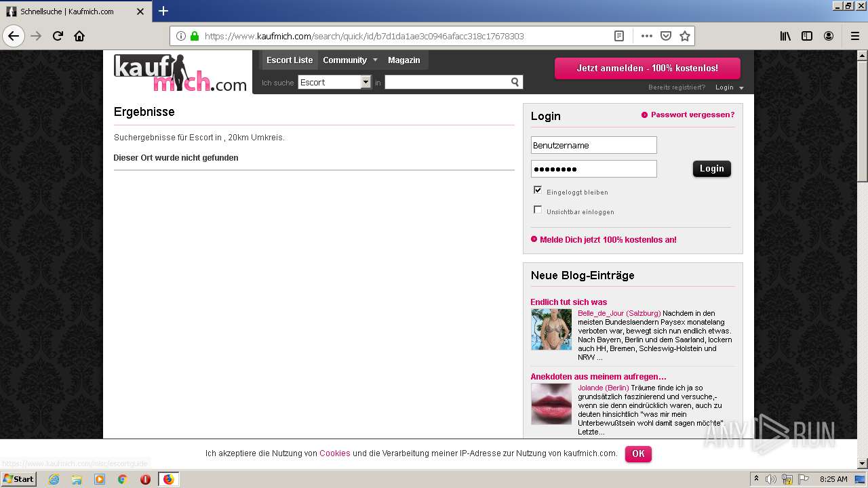The width and height of the screenshot is (868, 488).
Task: Go back with the browser back arrow
Action: coord(14,36)
